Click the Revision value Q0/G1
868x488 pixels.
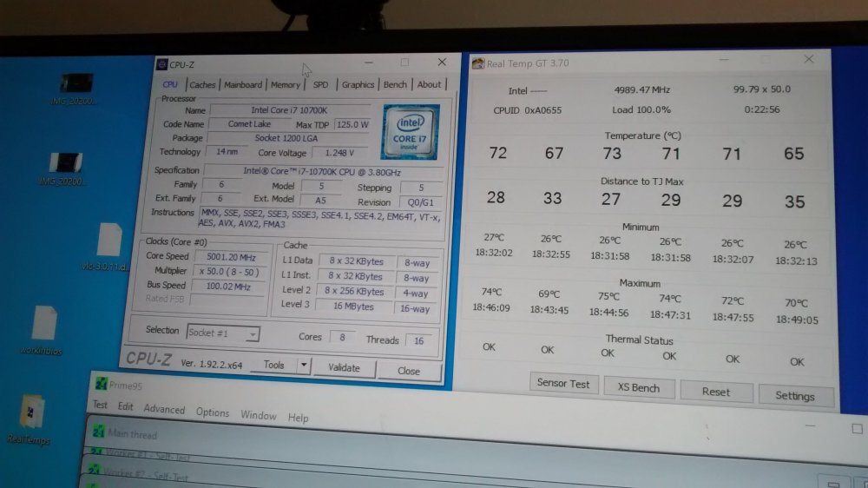tap(420, 202)
